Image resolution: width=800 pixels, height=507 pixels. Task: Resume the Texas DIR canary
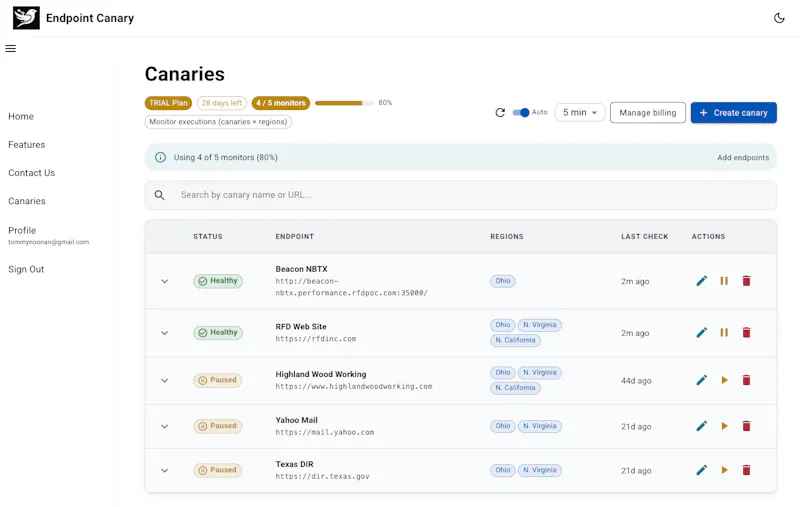[724, 470]
